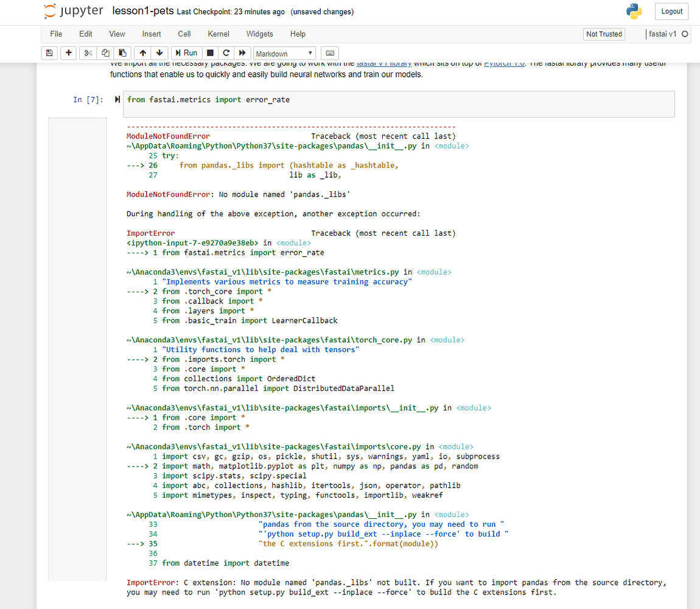Image resolution: width=700 pixels, height=609 pixels.
Task: Paste cell below
Action: pos(122,53)
